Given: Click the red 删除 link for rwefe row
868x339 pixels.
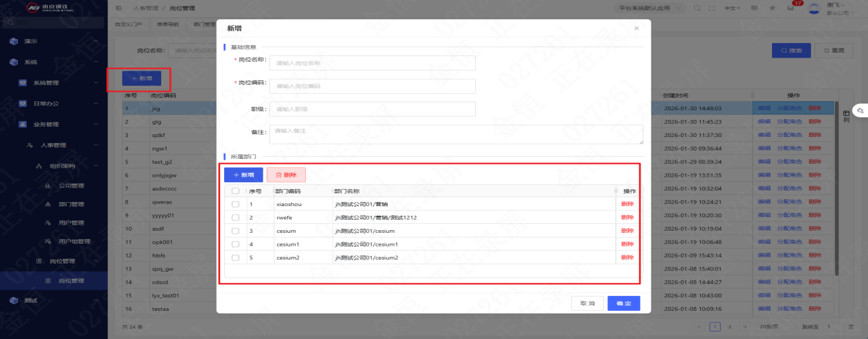Looking at the screenshot, I should [x=627, y=217].
